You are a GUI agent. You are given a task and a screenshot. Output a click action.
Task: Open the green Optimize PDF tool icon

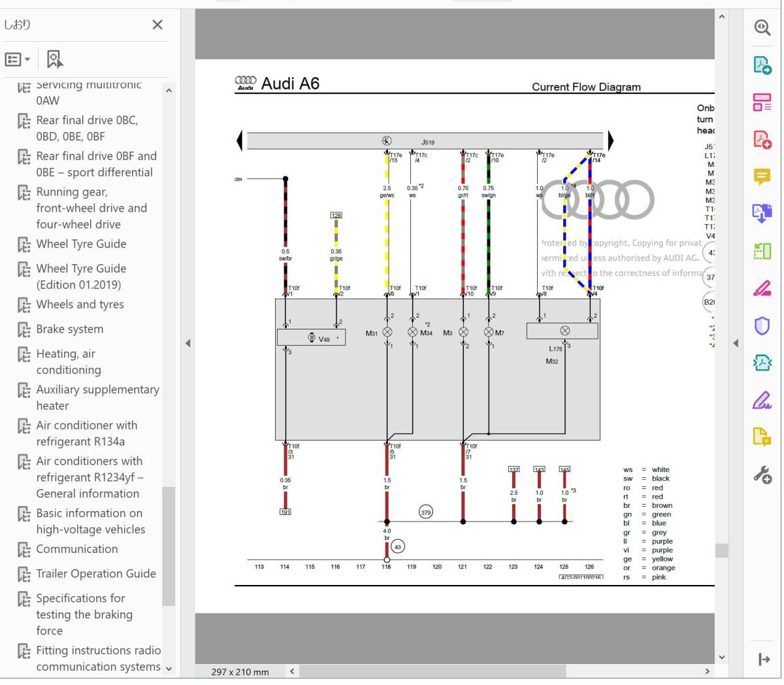coord(762,363)
